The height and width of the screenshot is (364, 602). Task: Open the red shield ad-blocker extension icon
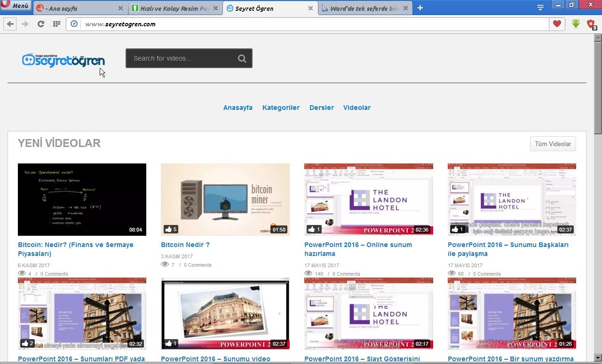click(592, 24)
